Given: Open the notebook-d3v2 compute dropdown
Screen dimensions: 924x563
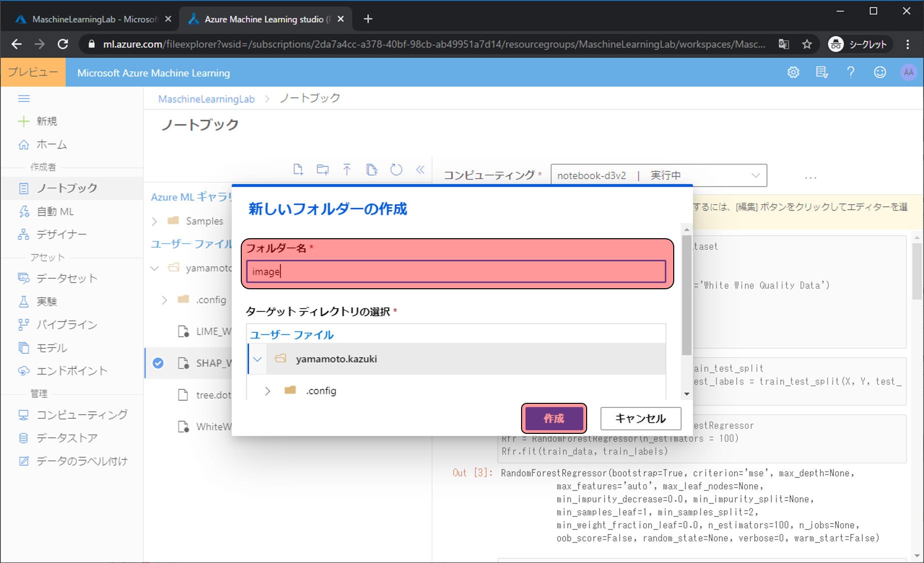Looking at the screenshot, I should 658,175.
